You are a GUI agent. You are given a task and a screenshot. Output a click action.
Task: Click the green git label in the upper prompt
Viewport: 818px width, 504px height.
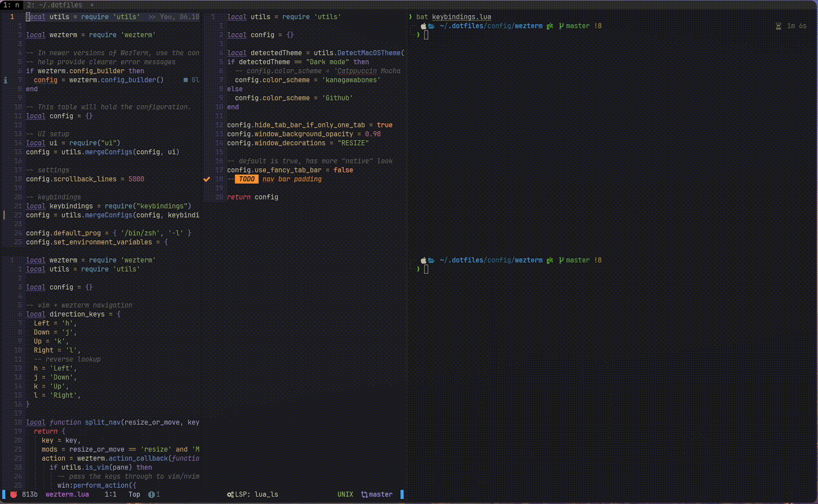pyautogui.click(x=550, y=26)
